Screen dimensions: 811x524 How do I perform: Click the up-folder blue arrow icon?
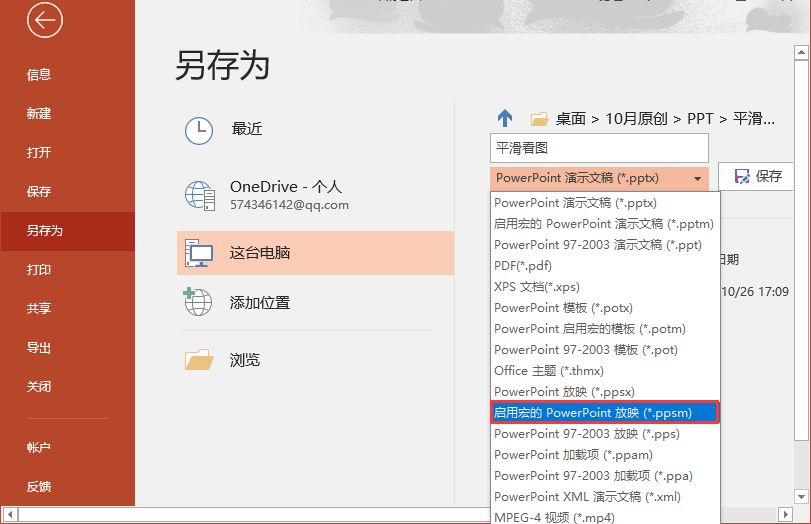(505, 118)
